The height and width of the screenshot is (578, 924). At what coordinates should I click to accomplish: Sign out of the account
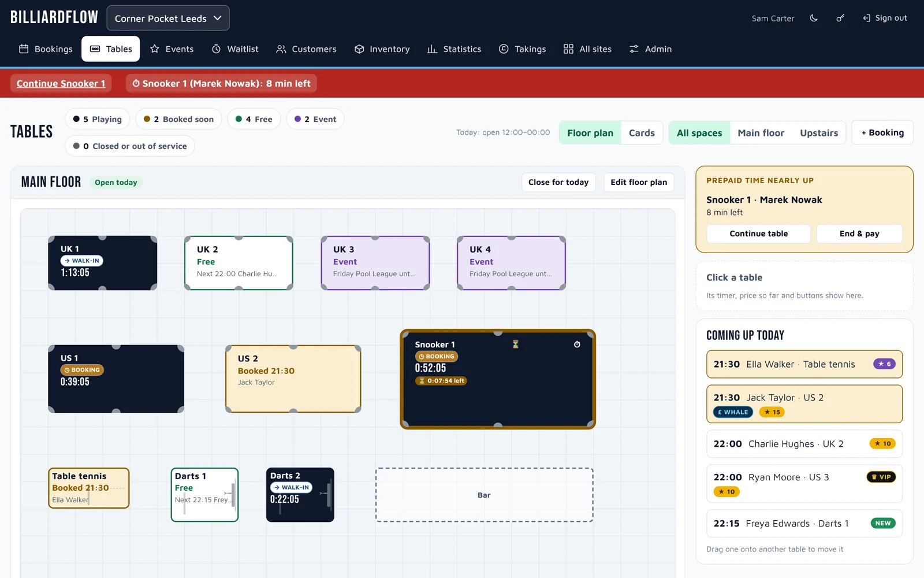coord(885,18)
